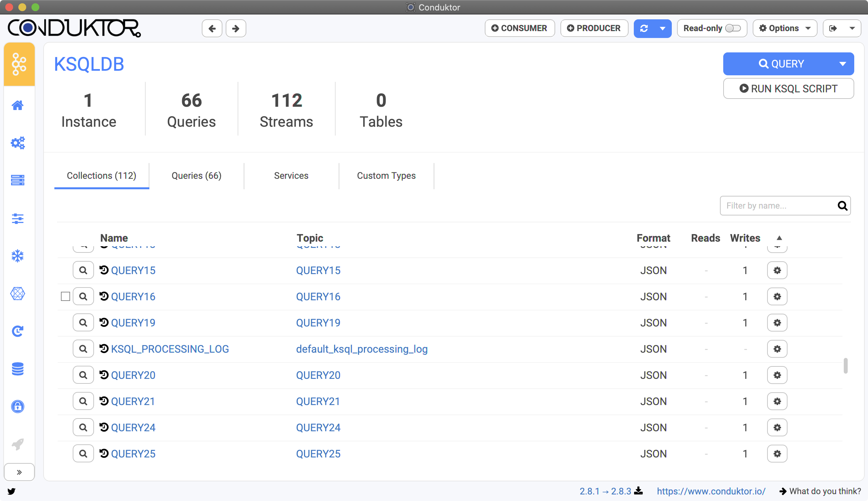Open the Brokers gears sidebar icon
The width and height of the screenshot is (868, 501).
18,143
